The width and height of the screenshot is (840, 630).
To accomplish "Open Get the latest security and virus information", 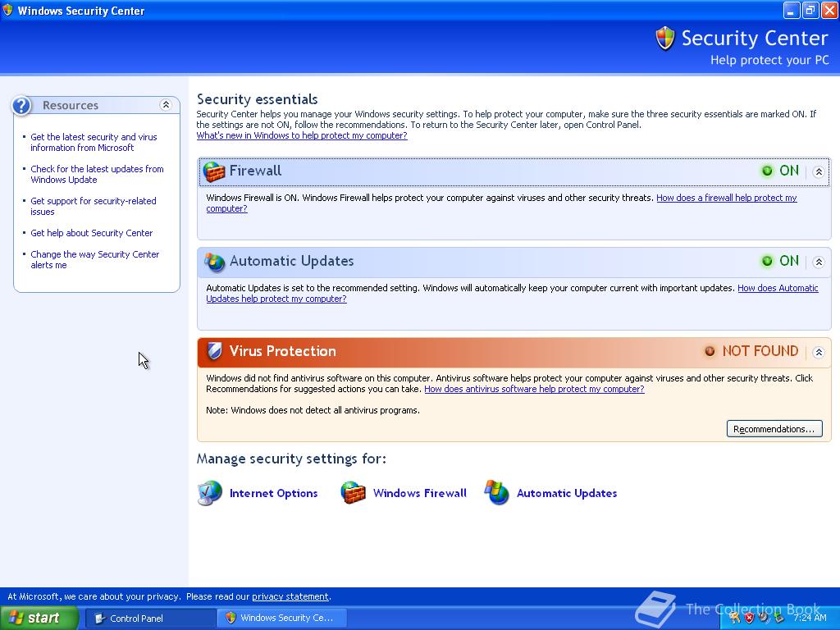I will [x=94, y=142].
